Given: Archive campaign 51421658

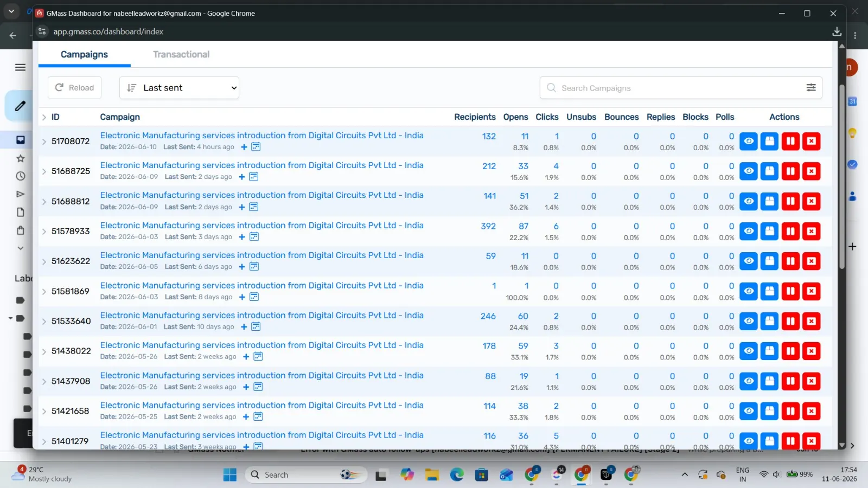Looking at the screenshot, I should pyautogui.click(x=769, y=411).
